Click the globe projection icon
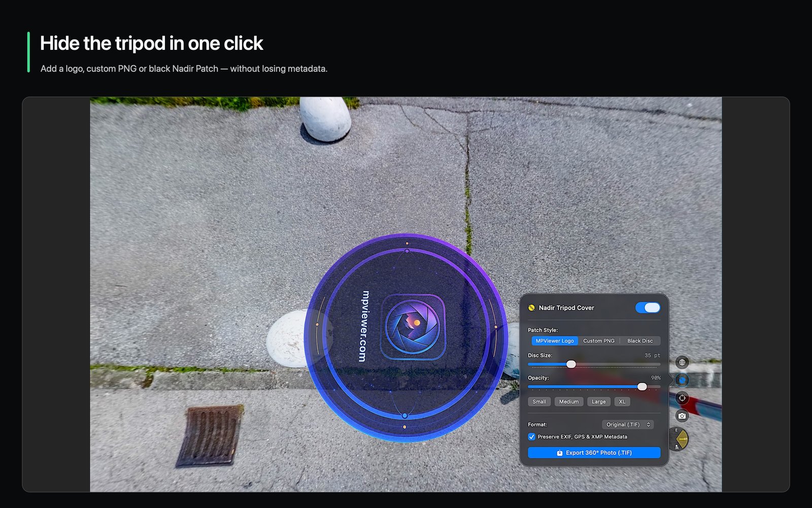Screen dimensions: 812x508 click(x=682, y=362)
